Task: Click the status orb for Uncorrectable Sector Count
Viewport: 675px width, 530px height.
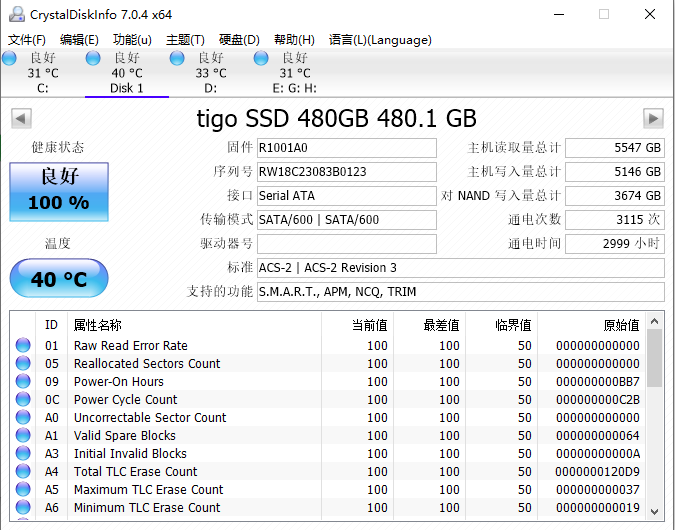Action: [x=23, y=417]
